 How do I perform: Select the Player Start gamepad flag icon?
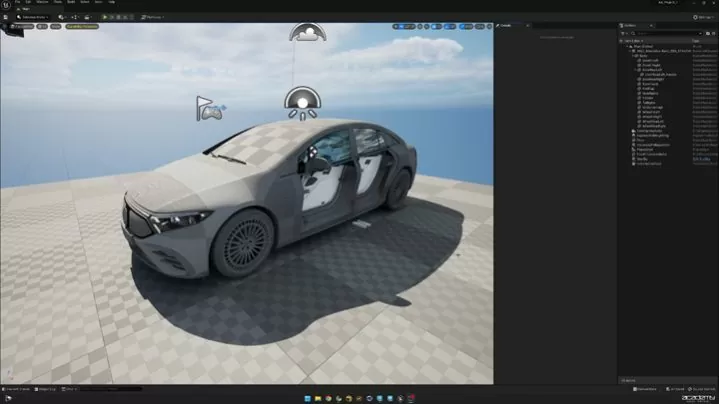(x=209, y=108)
